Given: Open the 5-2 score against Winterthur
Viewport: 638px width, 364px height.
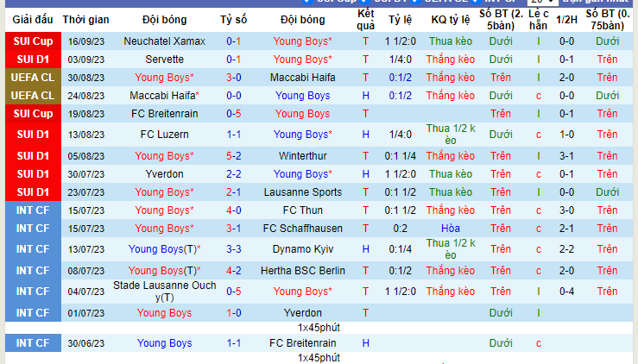Looking at the screenshot, I should click(234, 156).
